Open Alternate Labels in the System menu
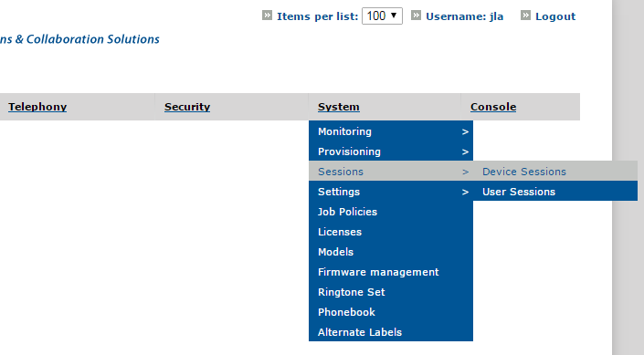The image size is (644, 355). tap(391, 332)
